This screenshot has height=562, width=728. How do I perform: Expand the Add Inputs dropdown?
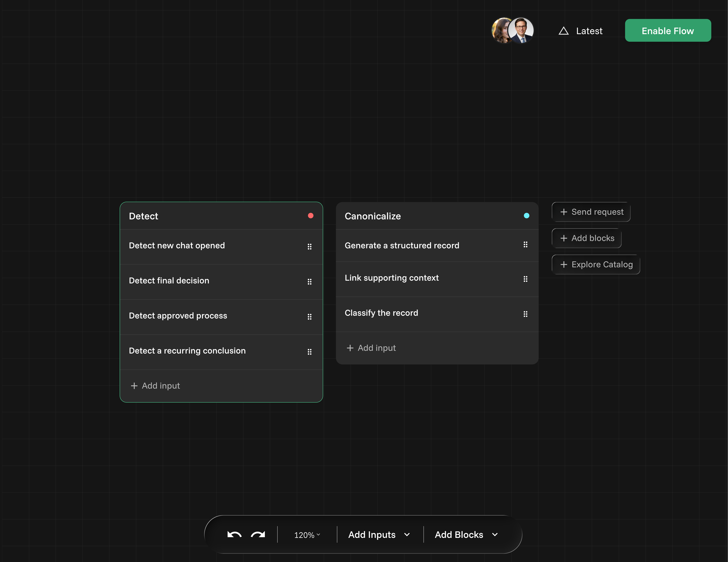click(379, 535)
